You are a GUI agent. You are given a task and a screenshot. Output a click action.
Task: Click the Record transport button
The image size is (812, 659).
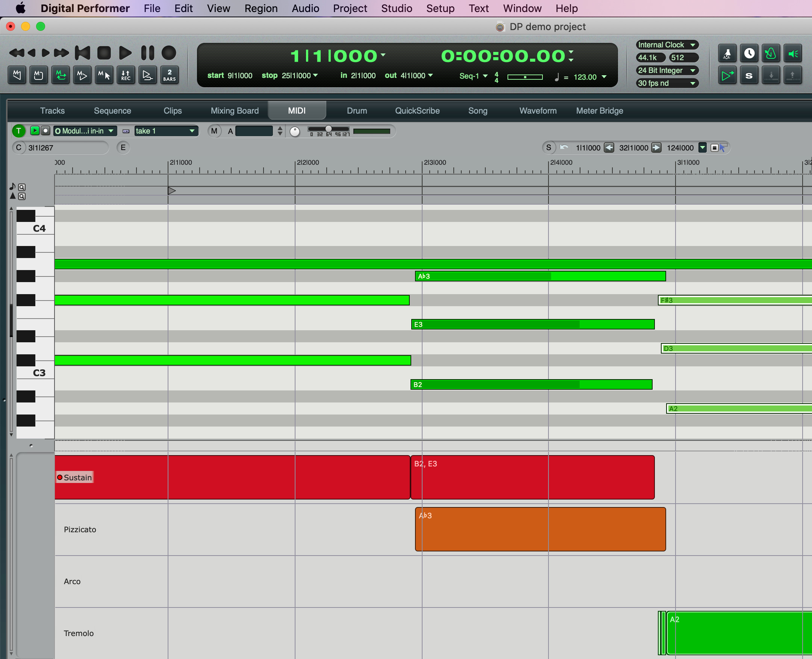pos(169,53)
